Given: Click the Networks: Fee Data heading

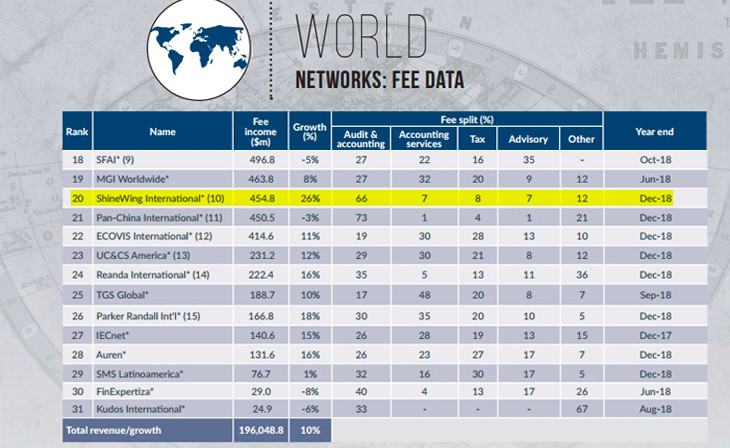Looking at the screenshot, I should 380,79.
